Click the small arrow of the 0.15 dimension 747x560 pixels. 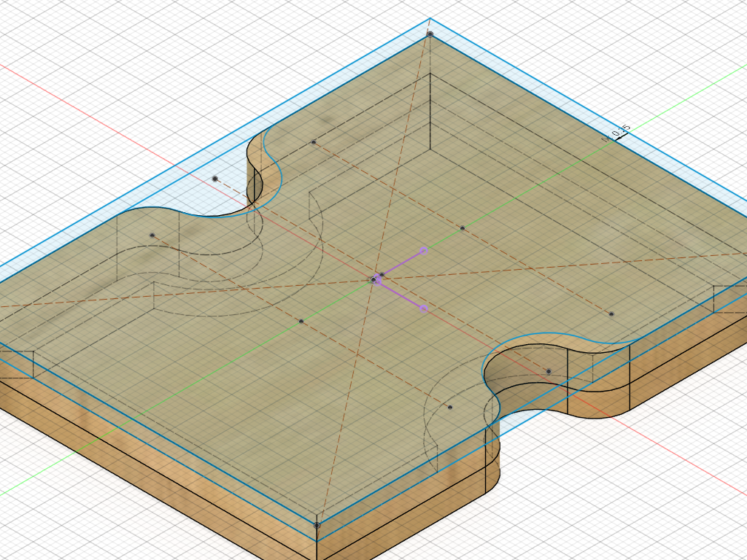619,137
